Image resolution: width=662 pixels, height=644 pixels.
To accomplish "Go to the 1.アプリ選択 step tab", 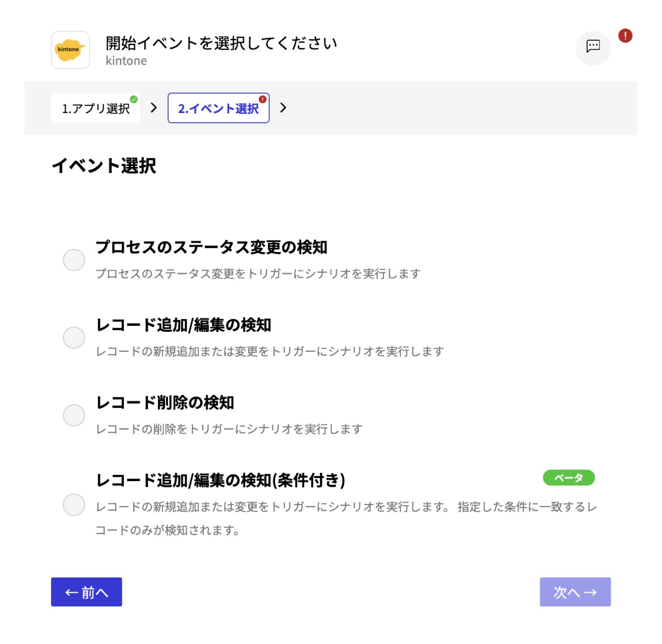I will tap(96, 108).
